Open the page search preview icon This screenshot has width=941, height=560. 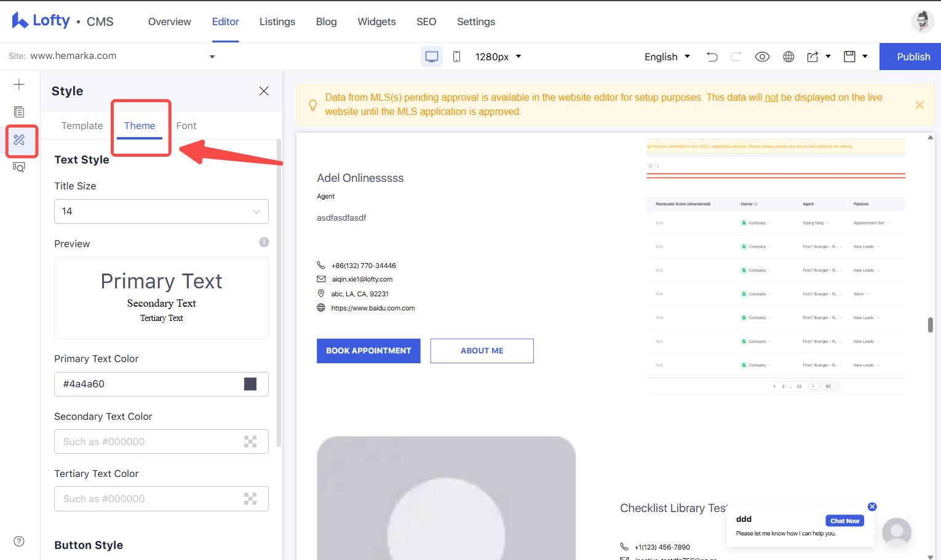pyautogui.click(x=19, y=167)
